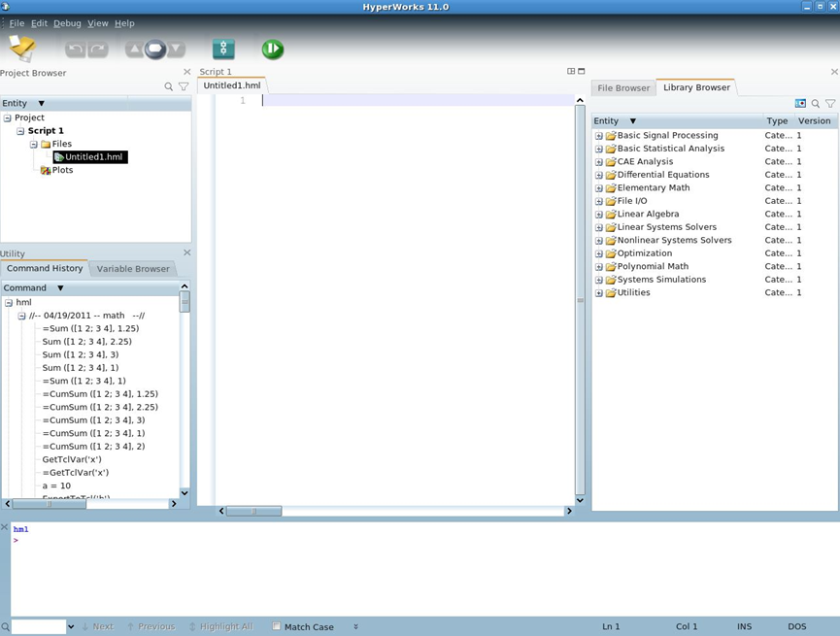Click the Project Browser filter icon
This screenshot has width=840, height=636.
tap(184, 86)
